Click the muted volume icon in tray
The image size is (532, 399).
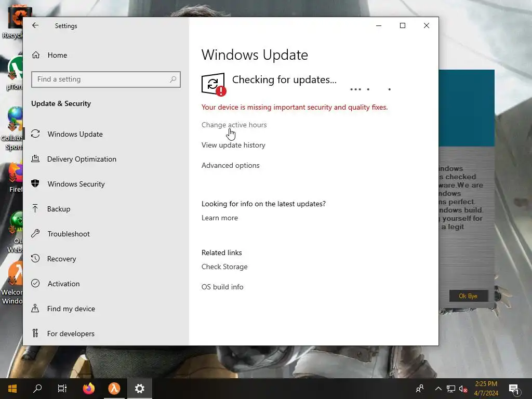coord(463,389)
